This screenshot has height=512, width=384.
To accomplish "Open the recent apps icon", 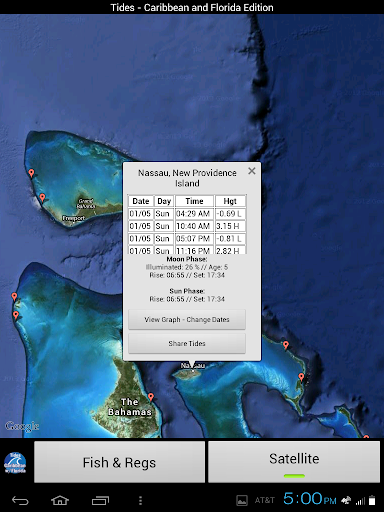I will click(x=100, y=500).
